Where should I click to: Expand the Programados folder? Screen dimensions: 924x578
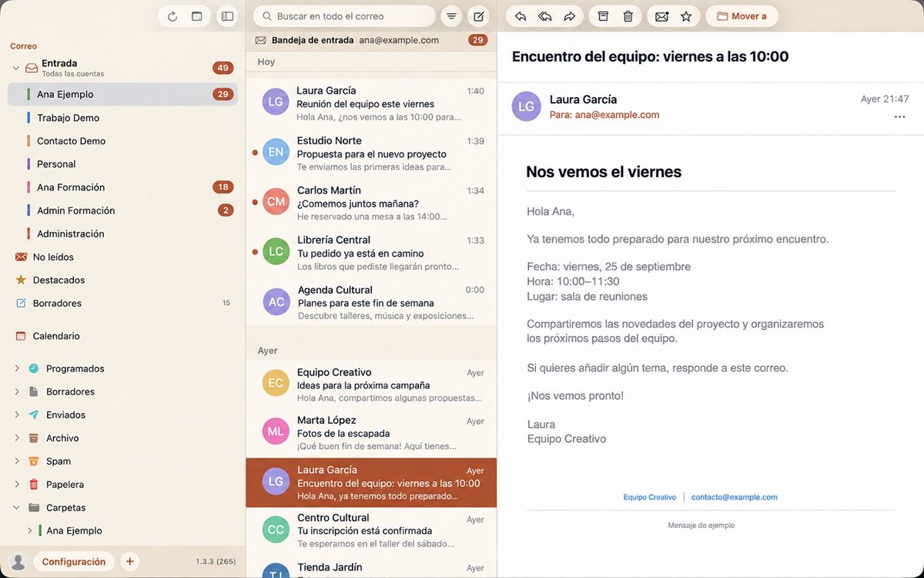(x=17, y=368)
